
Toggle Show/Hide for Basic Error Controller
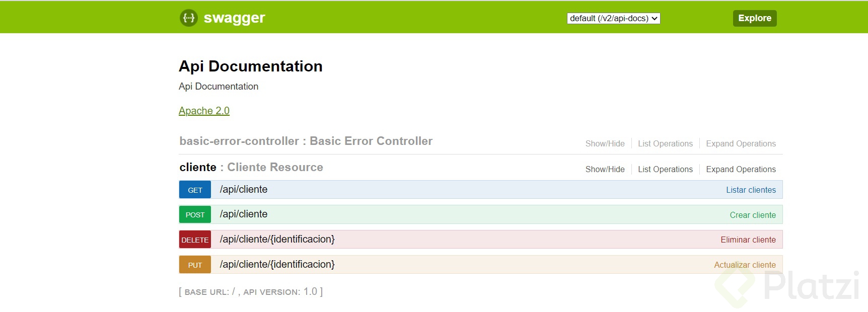coord(604,143)
